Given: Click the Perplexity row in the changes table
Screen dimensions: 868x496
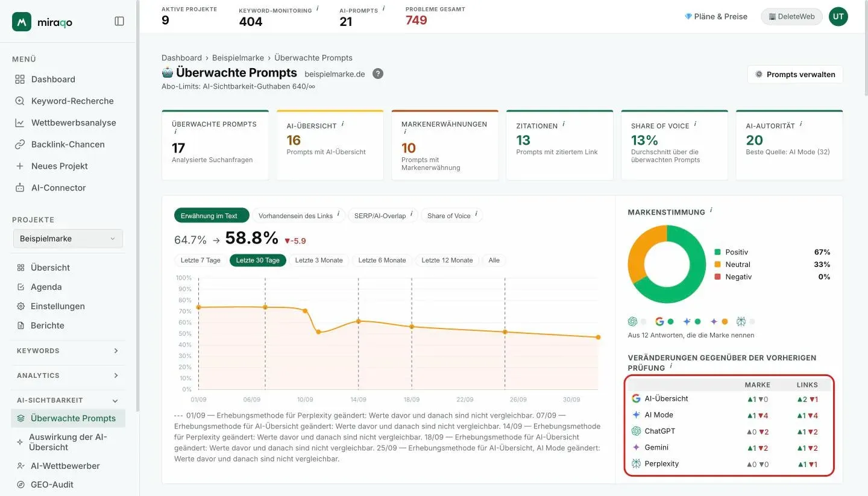Looking at the screenshot, I should (x=729, y=464).
